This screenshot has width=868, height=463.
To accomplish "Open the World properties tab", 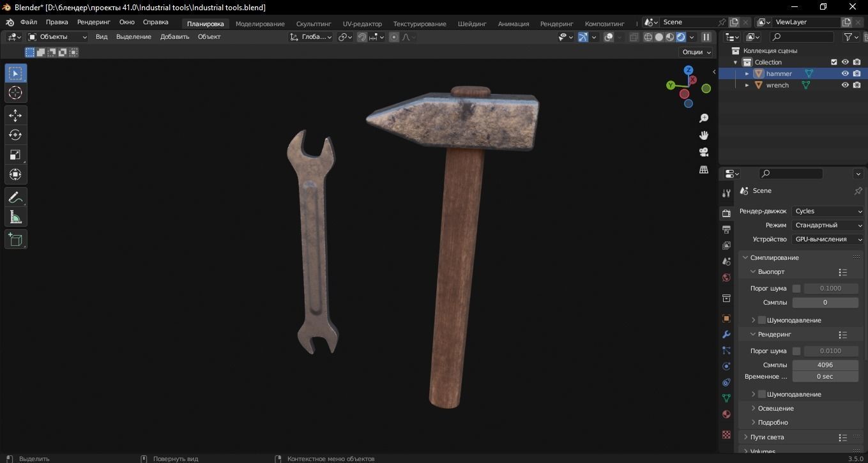I will (726, 277).
